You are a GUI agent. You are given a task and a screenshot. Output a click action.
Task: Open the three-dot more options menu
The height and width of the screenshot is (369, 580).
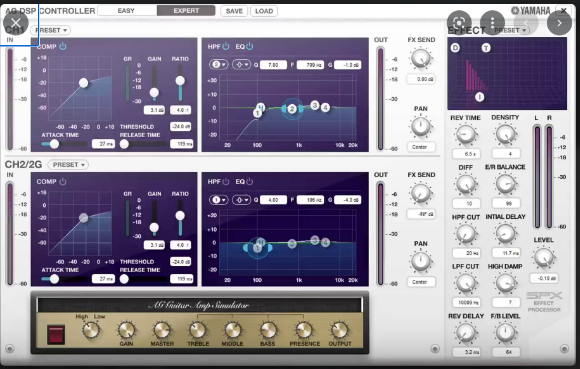click(492, 23)
